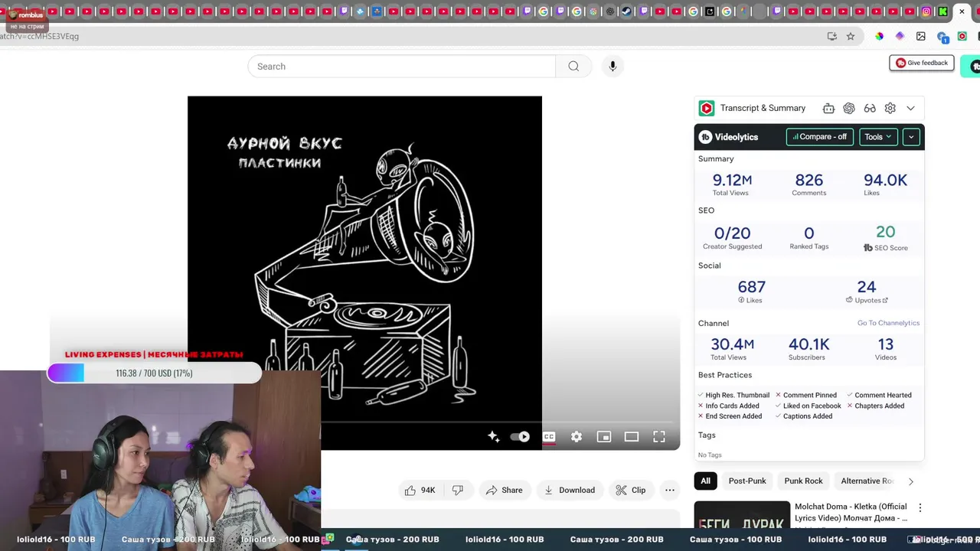
Task: Activate voice search microphone
Action: pyautogui.click(x=612, y=67)
